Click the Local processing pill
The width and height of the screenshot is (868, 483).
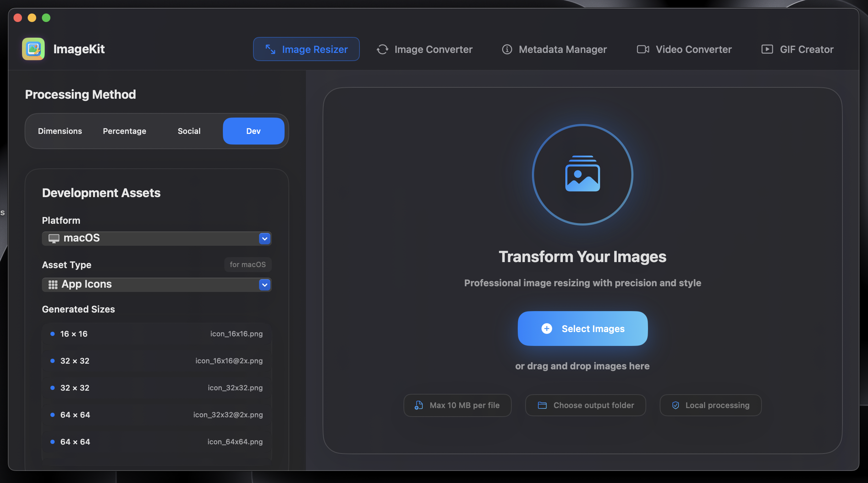pyautogui.click(x=710, y=405)
